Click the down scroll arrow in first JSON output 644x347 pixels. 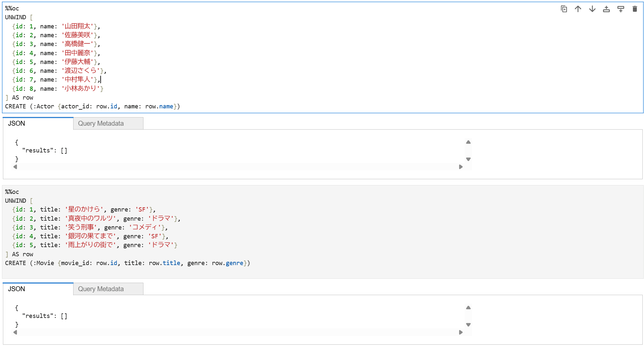click(468, 159)
